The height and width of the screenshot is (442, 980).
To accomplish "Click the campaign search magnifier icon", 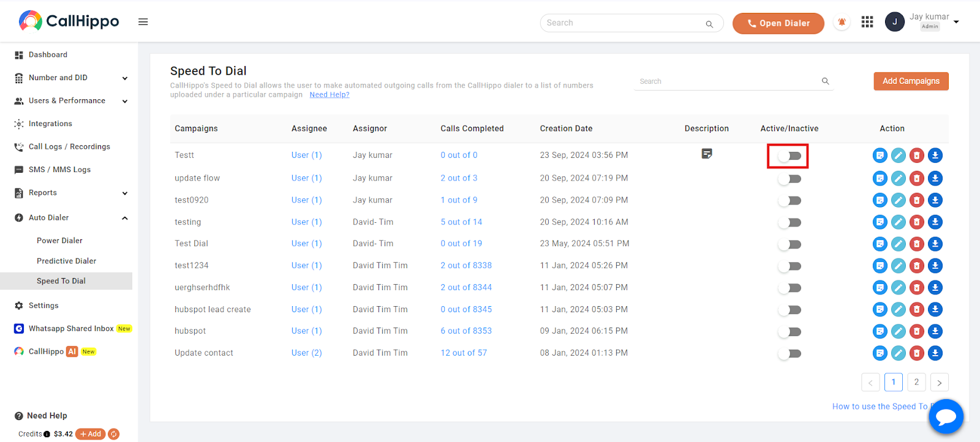I will click(x=825, y=81).
